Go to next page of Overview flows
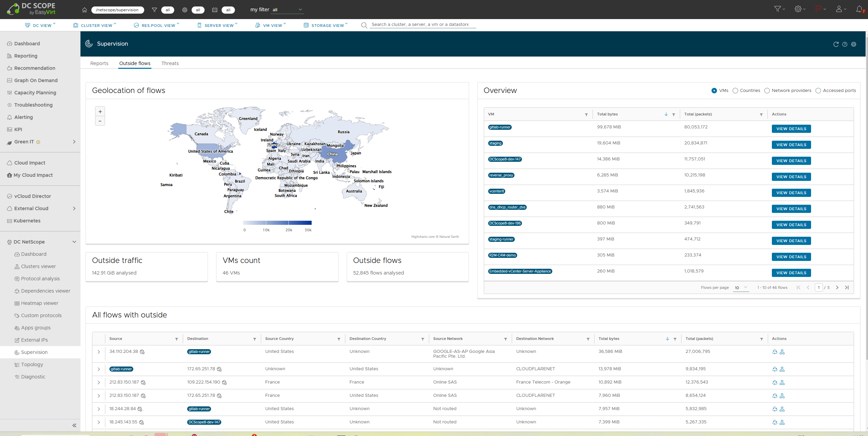The image size is (868, 436). click(837, 287)
